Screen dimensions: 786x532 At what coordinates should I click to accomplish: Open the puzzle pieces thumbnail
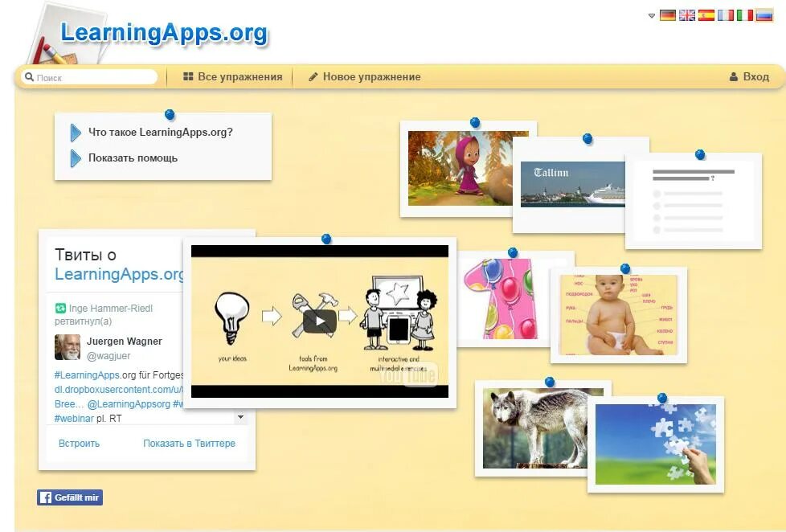coord(656,444)
